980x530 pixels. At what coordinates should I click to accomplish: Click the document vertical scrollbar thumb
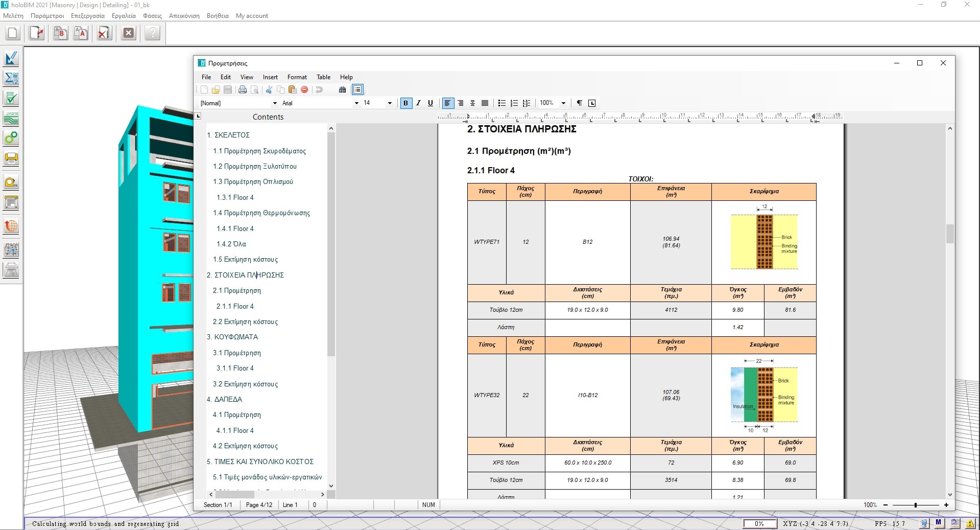pos(950,234)
